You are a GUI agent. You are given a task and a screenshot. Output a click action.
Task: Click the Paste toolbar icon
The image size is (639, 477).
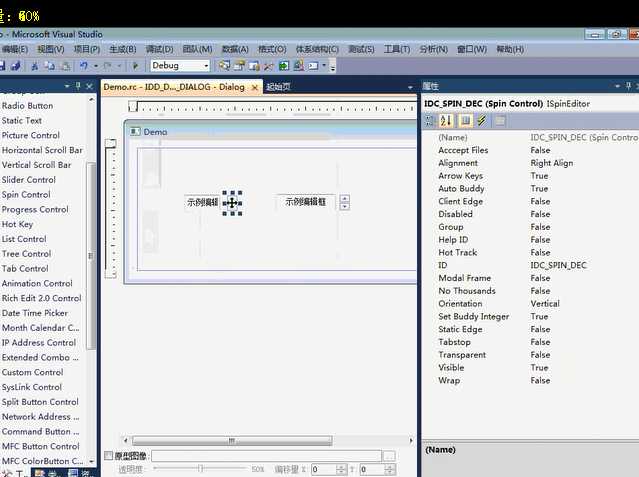click(x=66, y=66)
